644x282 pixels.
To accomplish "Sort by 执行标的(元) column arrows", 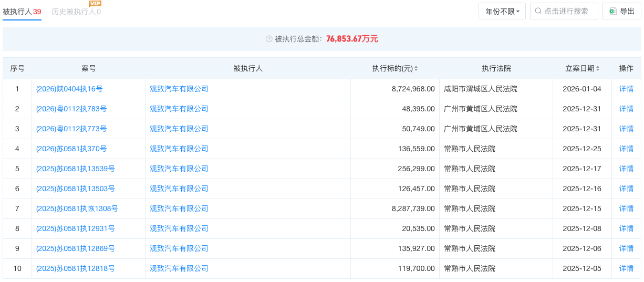I will (416, 69).
